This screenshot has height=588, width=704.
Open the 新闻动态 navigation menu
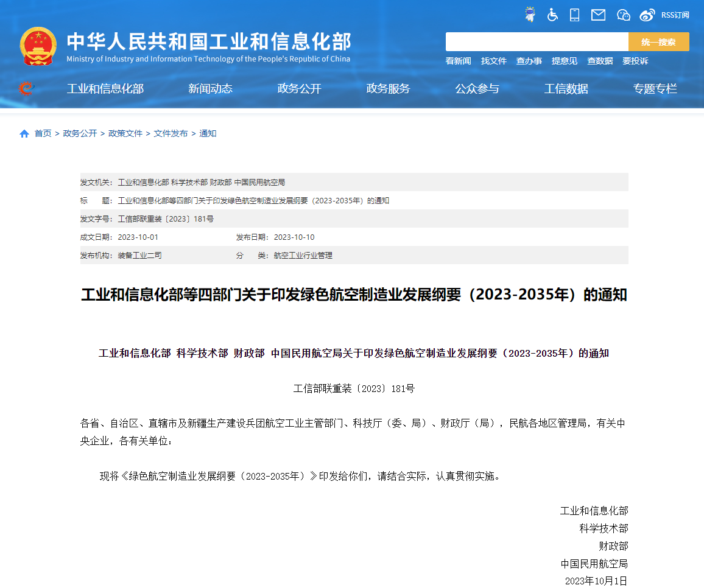pyautogui.click(x=210, y=89)
